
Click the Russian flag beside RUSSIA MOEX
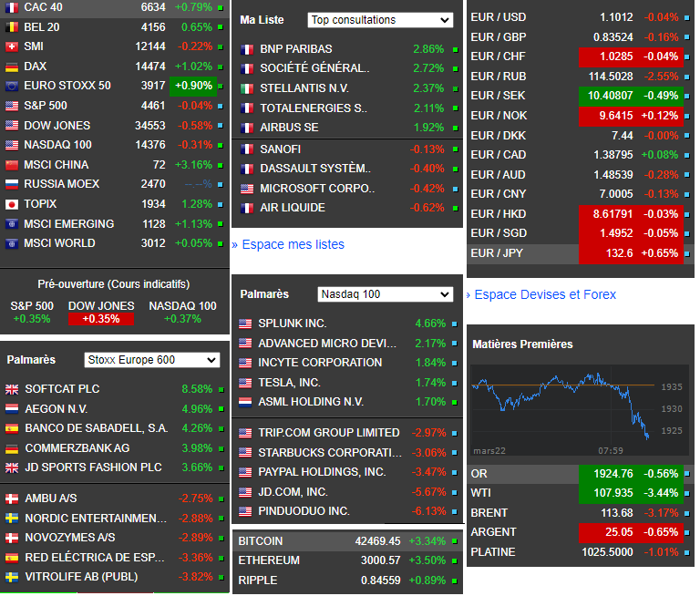(12, 184)
